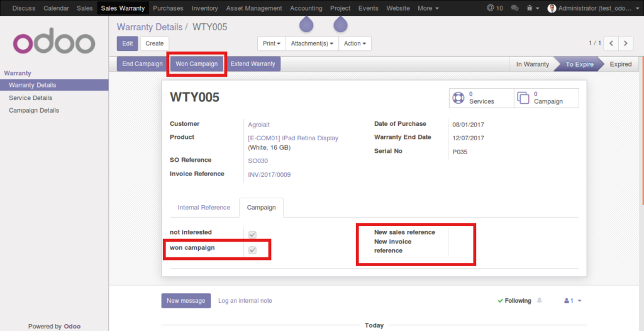Open the Asset Management menu

click(x=254, y=8)
